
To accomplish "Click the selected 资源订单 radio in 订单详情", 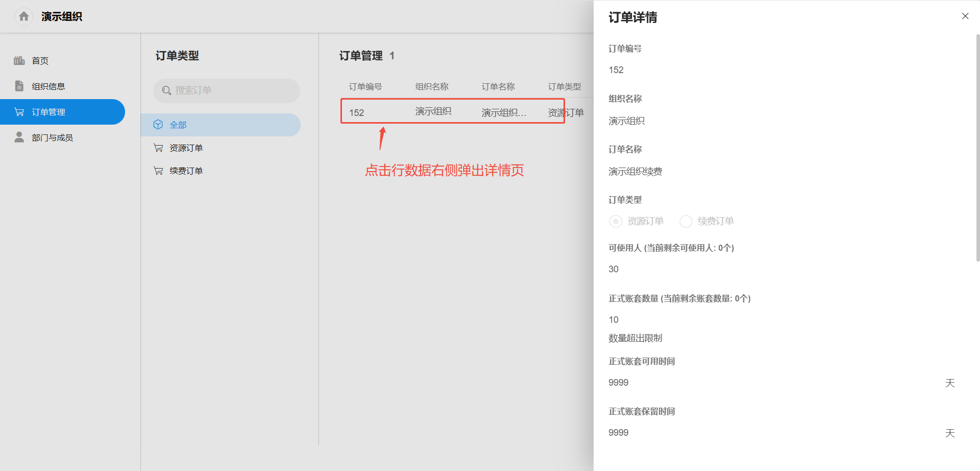I will pos(615,221).
